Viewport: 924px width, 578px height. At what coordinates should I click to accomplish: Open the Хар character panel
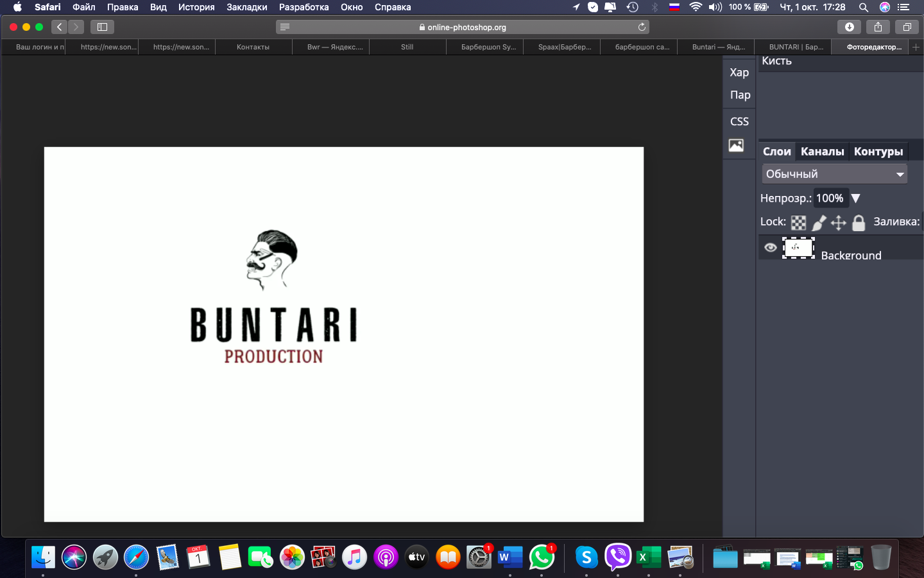click(x=739, y=73)
